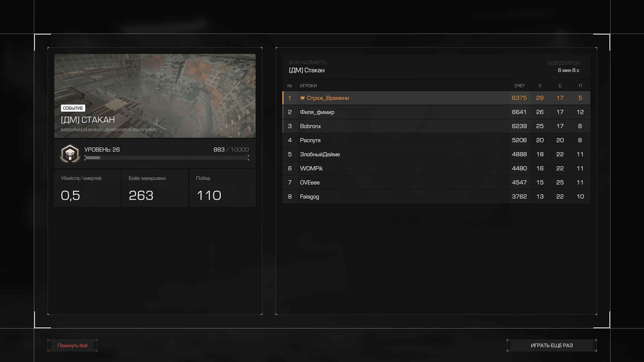Click the СОБЫТИЕ event badge
The height and width of the screenshot is (362, 644).
[73, 108]
